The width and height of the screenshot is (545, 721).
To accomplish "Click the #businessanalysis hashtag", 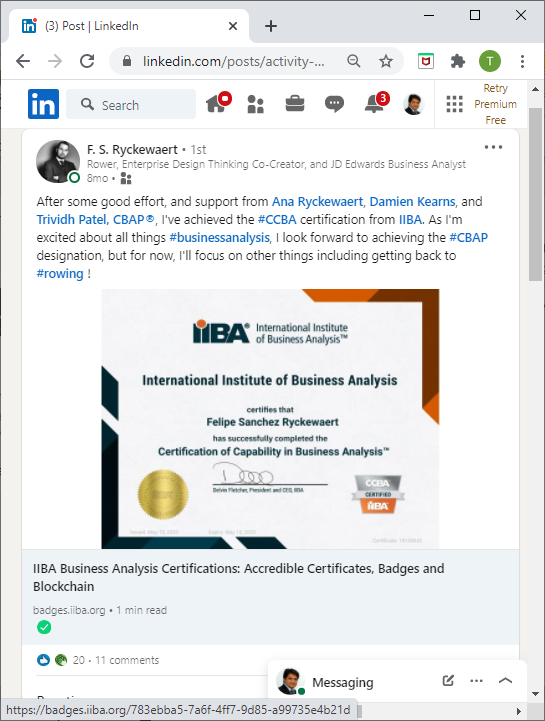I will point(219,237).
